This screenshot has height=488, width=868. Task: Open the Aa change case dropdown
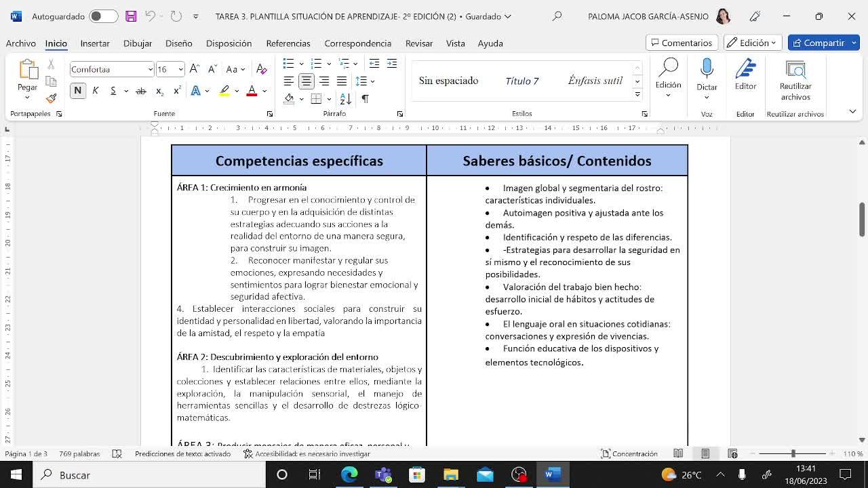pos(236,69)
